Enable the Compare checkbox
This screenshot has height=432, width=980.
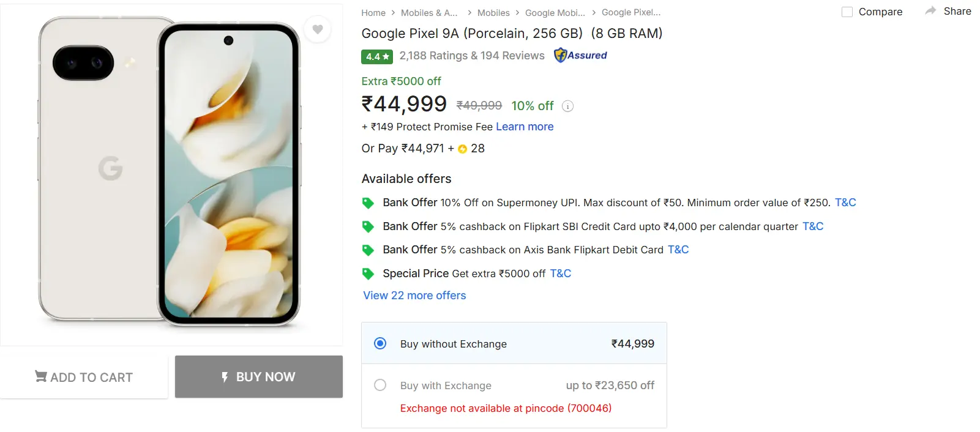point(847,12)
